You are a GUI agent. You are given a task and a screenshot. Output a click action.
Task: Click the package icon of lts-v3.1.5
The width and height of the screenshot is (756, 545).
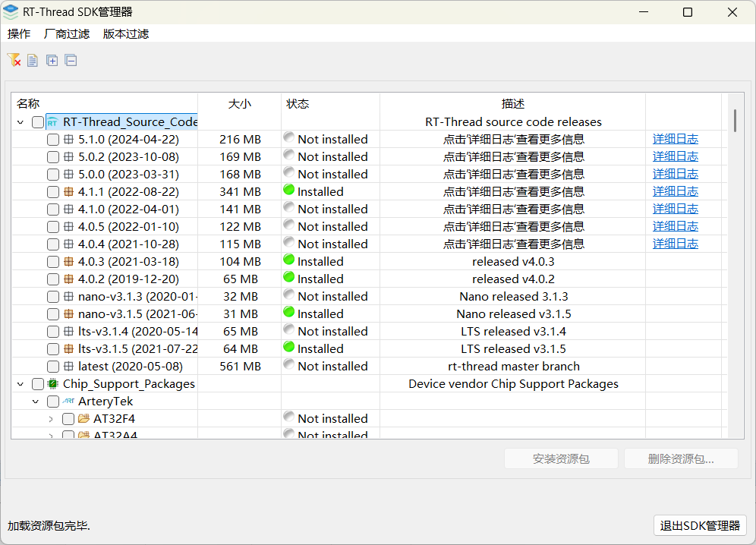[x=68, y=348]
